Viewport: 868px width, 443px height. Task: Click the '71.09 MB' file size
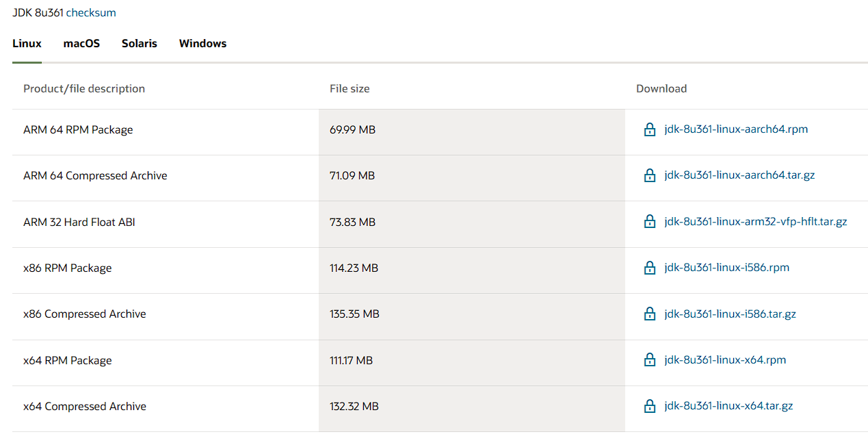pyautogui.click(x=352, y=175)
